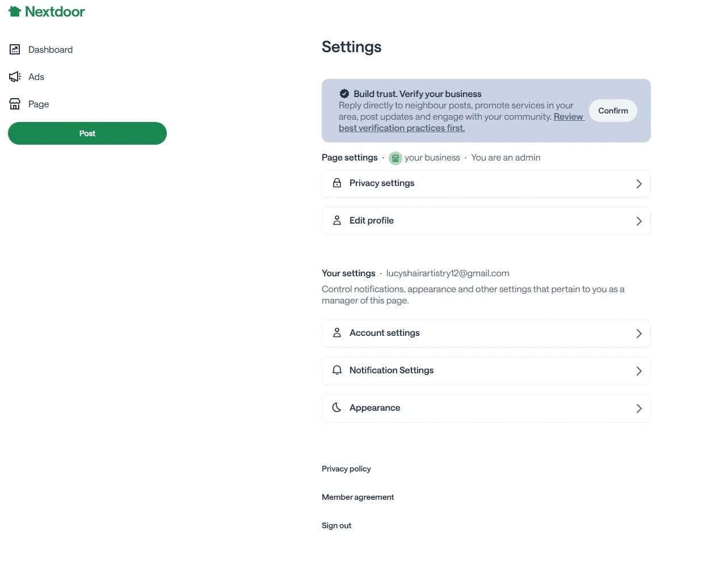The width and height of the screenshot is (728, 577).
Task: Click the Dashboard chart icon in sidebar
Action: pos(15,49)
